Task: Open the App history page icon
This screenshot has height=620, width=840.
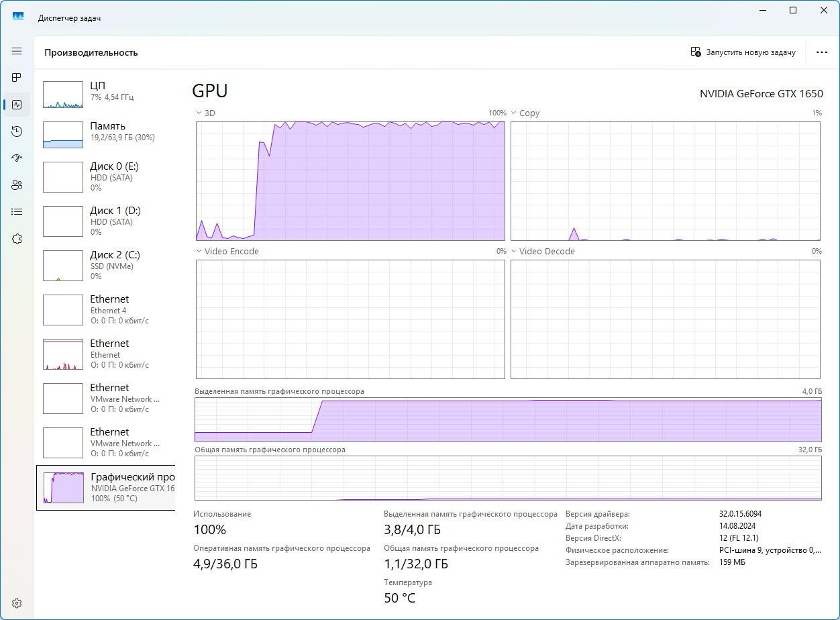Action: pyautogui.click(x=17, y=132)
